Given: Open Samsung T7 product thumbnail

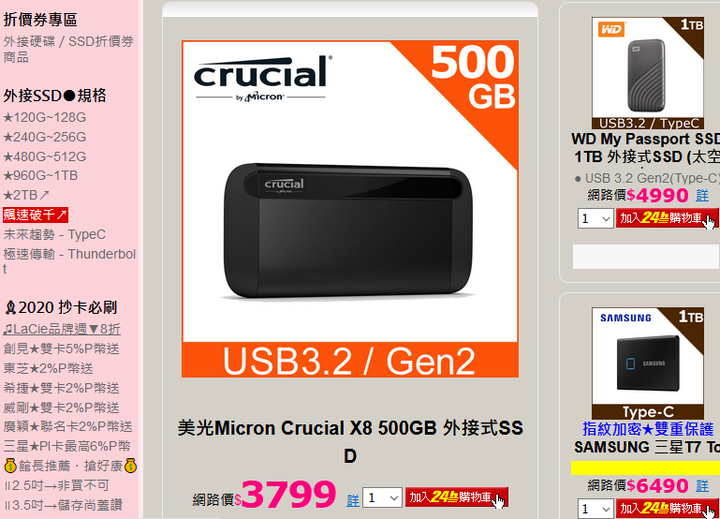Looking at the screenshot, I should click(x=647, y=363).
